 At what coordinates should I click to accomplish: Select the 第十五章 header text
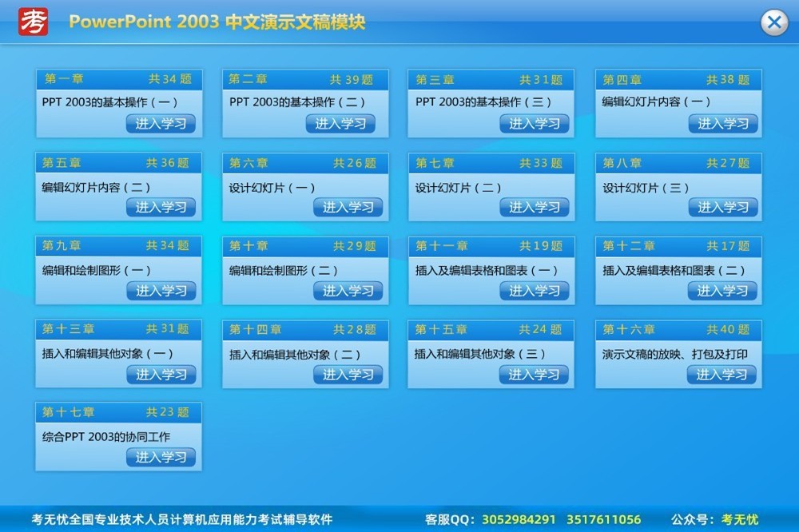click(x=441, y=330)
